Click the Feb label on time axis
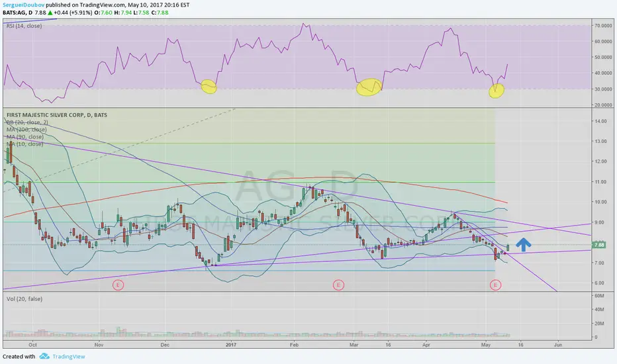617x364 pixels. [294, 345]
